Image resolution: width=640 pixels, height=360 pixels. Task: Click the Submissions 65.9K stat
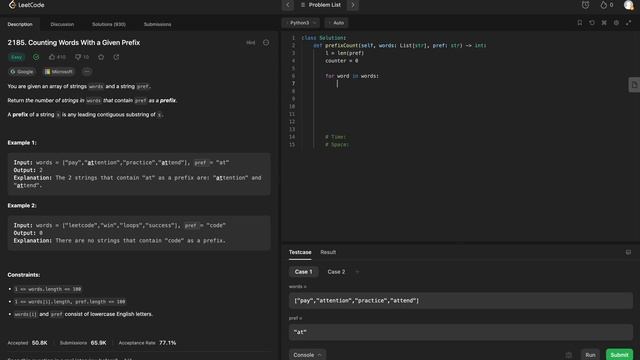coord(83,343)
